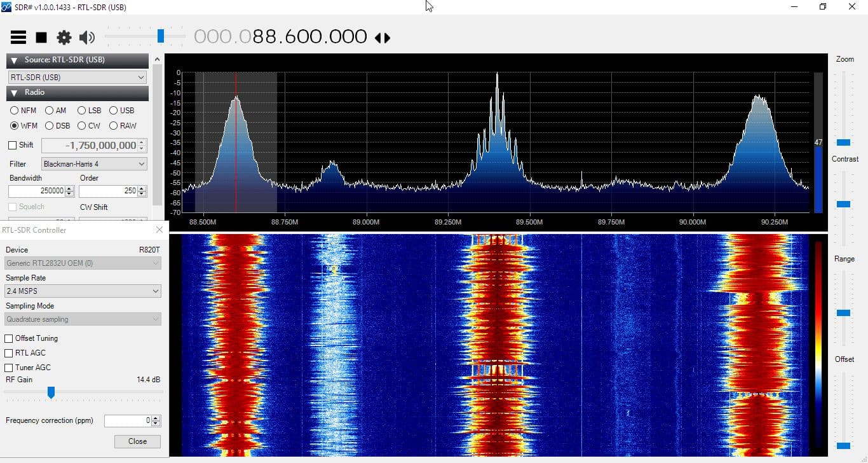Open the settings gear icon
The width and height of the screenshot is (868, 463).
coord(64,37)
